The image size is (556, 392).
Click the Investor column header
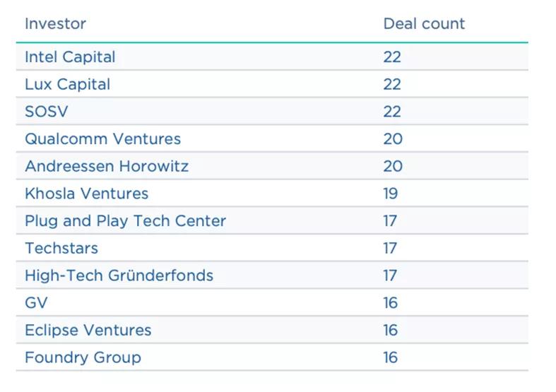[x=55, y=24]
